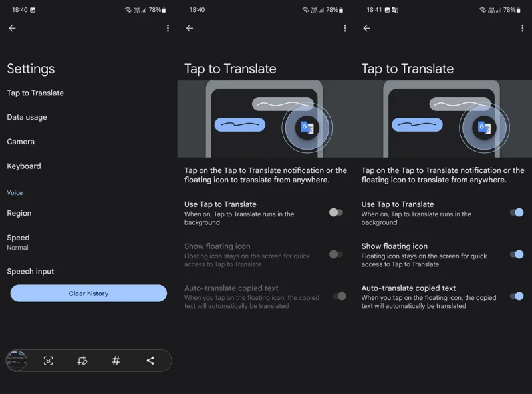Image resolution: width=532 pixels, height=394 pixels.
Task: Tap blue chat bubble in middle illustration
Action: [240, 124]
